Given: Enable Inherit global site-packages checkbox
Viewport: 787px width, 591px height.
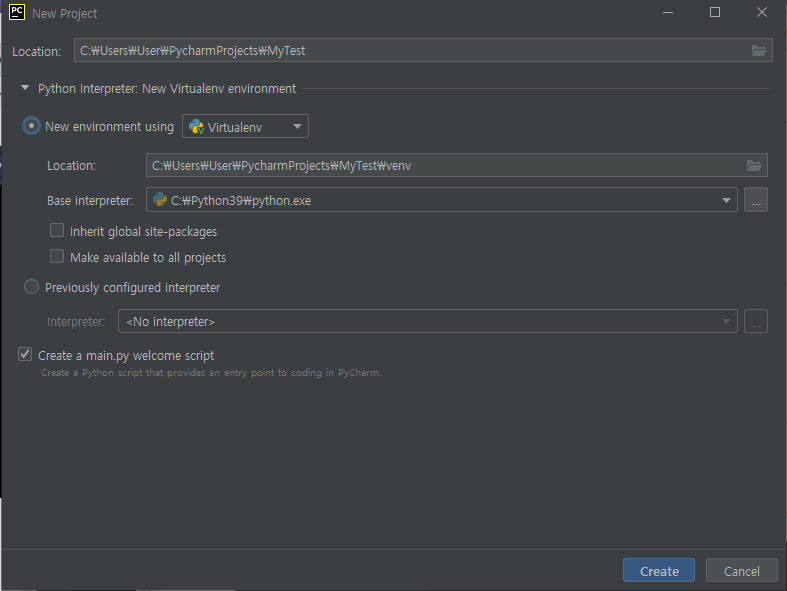Looking at the screenshot, I should 57,230.
